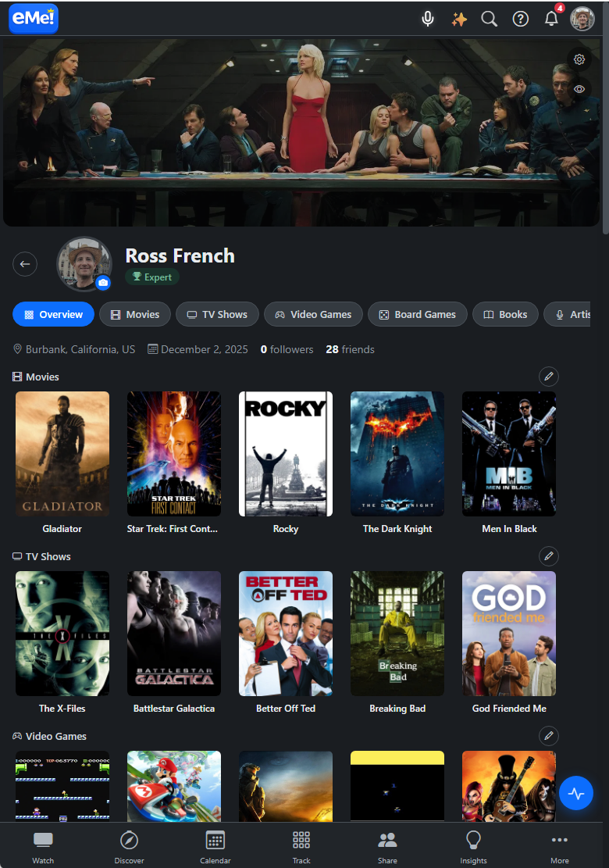Go back using the arrow button
Screen dimensions: 609x868
pyautogui.click(x=25, y=264)
